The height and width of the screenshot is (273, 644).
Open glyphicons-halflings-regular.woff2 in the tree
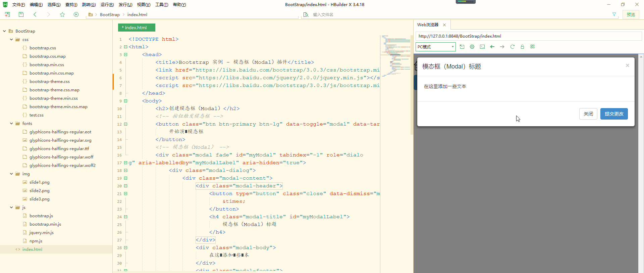click(x=62, y=165)
